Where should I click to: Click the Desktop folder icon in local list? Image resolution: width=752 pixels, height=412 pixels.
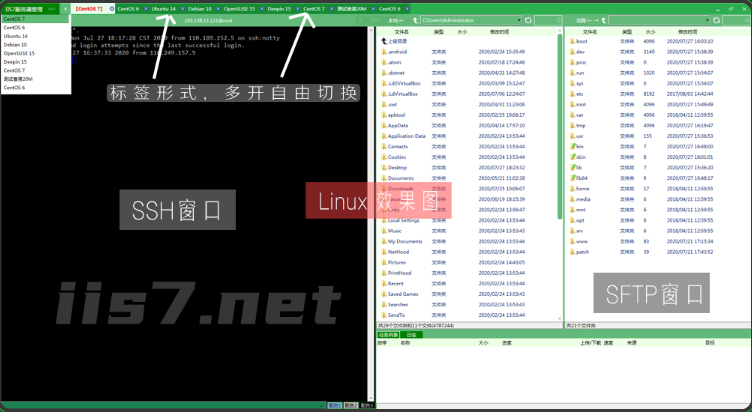[384, 167]
